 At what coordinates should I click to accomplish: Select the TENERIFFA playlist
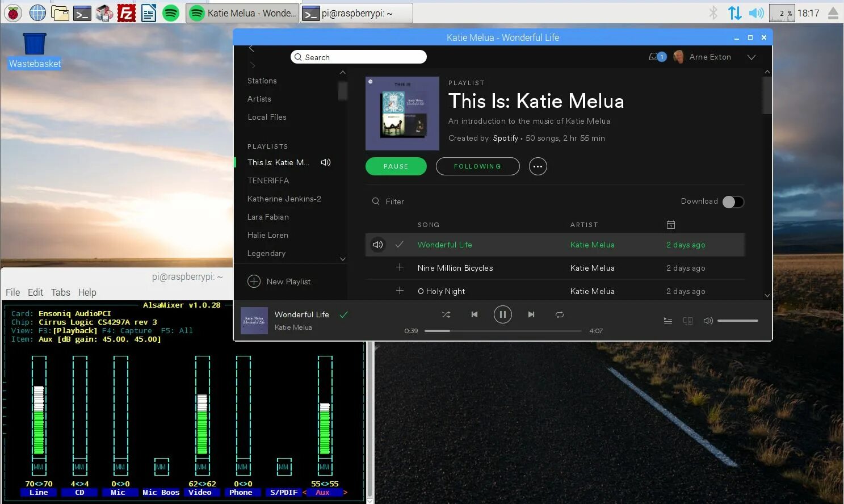(268, 180)
